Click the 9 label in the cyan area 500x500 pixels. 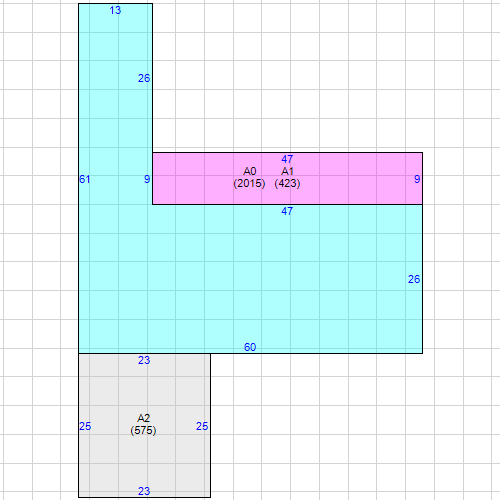pos(147,179)
